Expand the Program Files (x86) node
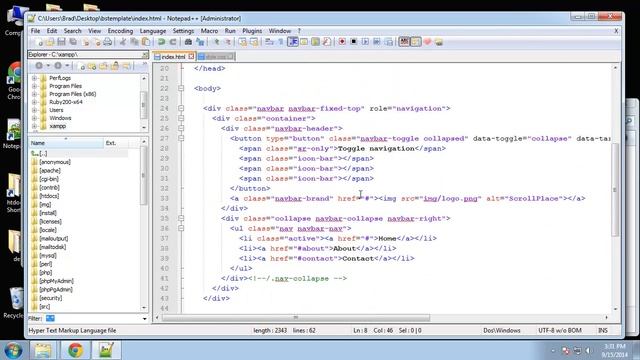This screenshot has height=360, width=640. [34, 94]
